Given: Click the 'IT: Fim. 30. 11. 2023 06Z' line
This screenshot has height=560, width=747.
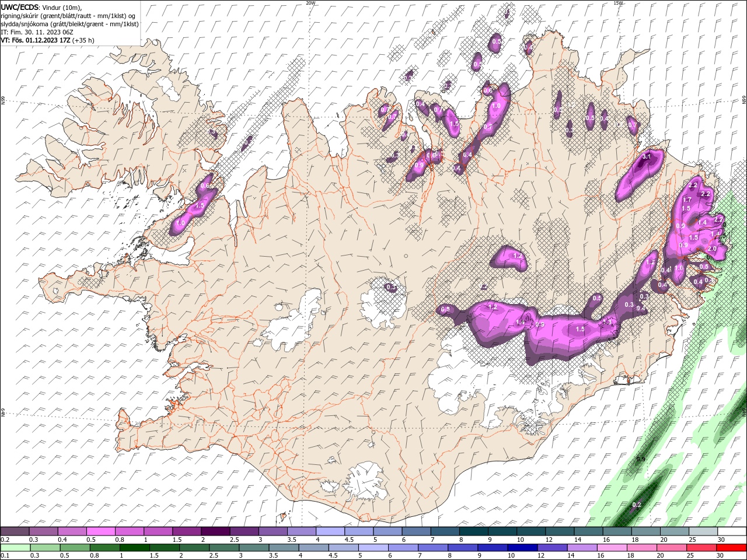Looking at the screenshot, I should click(37, 32).
